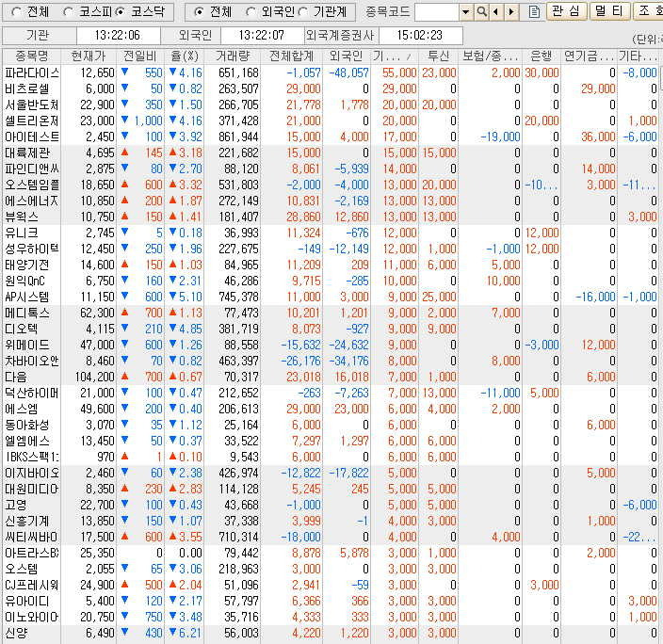Sort by 외국인 column header

(347, 56)
